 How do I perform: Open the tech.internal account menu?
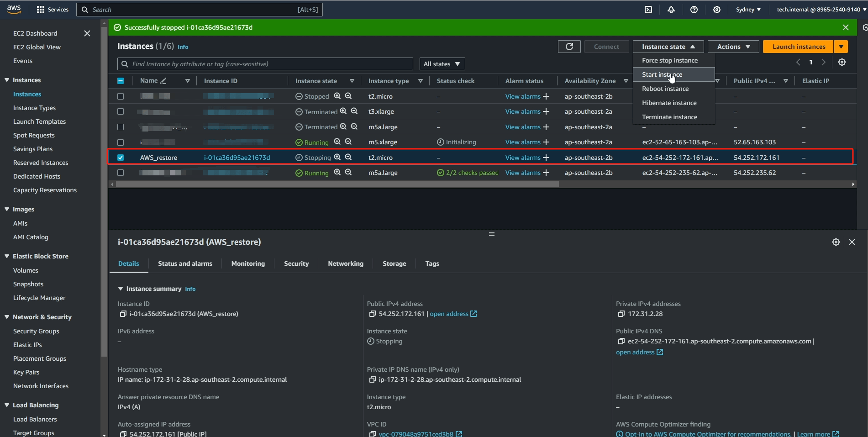[821, 10]
